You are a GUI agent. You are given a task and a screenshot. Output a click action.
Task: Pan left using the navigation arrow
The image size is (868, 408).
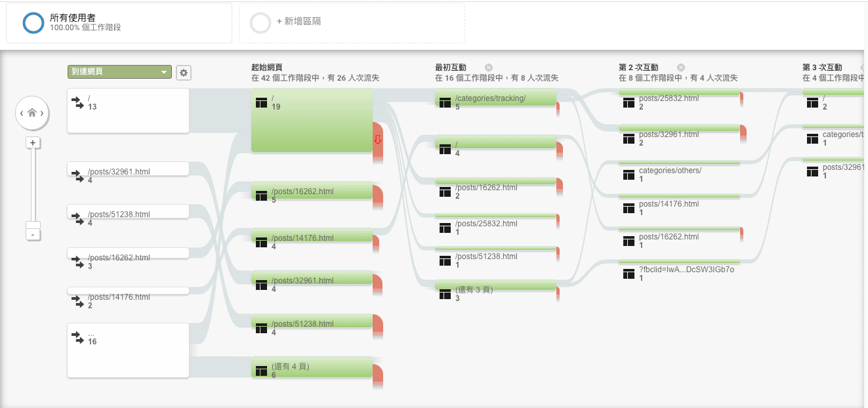pyautogui.click(x=22, y=113)
